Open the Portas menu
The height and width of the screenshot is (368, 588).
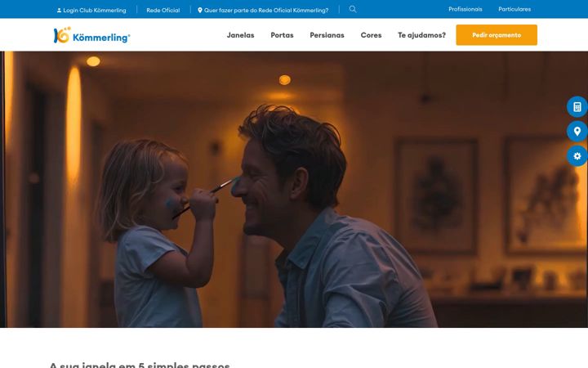click(282, 35)
